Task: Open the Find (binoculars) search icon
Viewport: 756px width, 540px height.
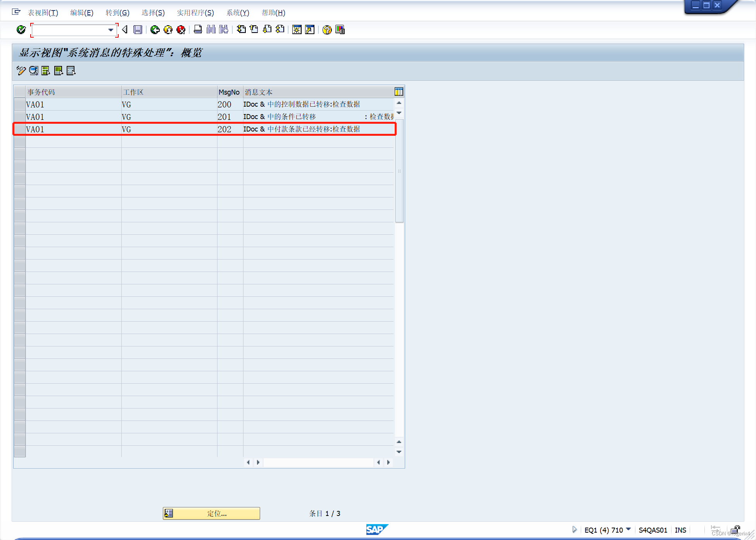Action: (x=211, y=30)
